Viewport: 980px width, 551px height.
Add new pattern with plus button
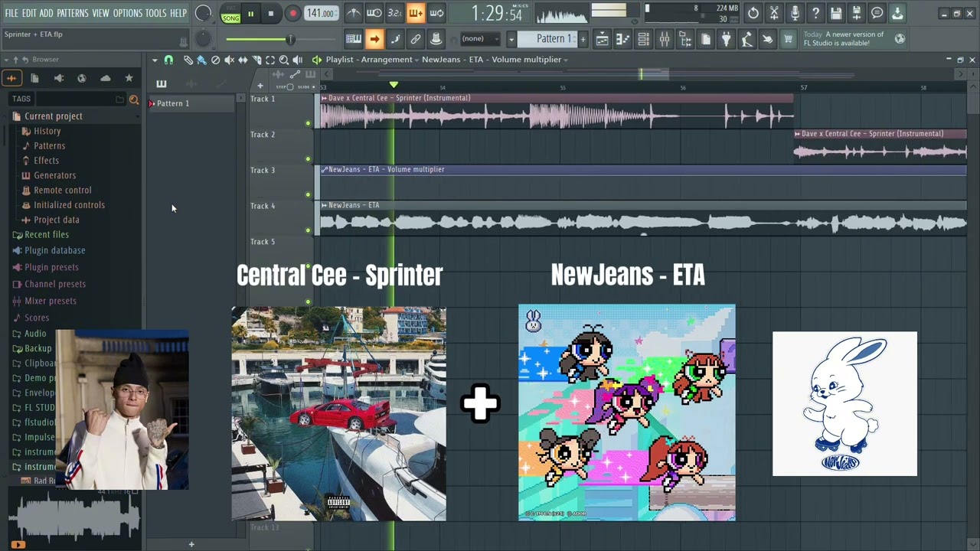tap(583, 39)
